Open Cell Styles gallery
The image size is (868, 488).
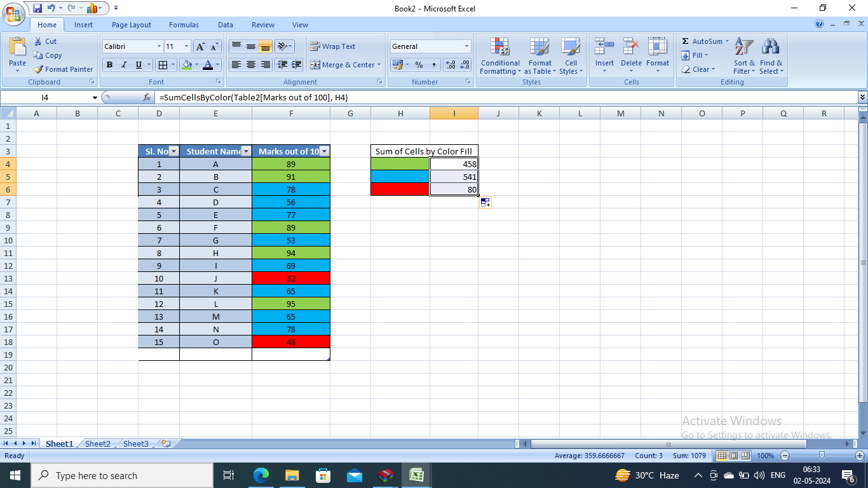571,56
